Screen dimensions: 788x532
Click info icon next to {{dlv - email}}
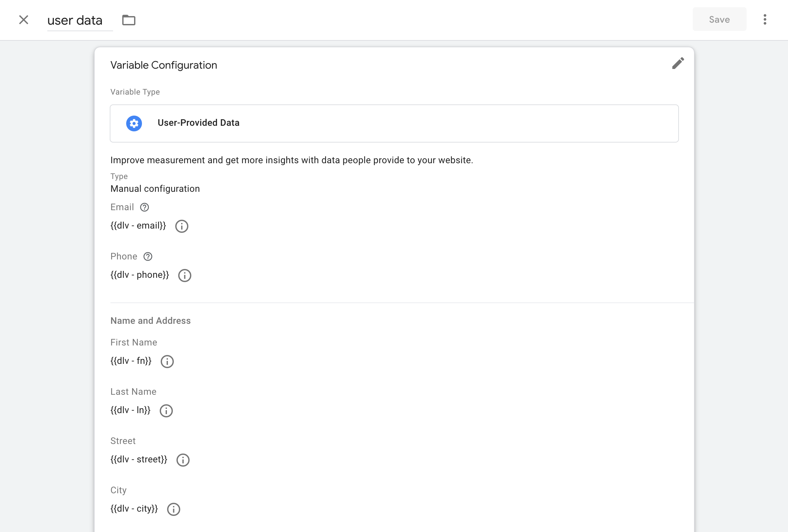click(x=182, y=226)
